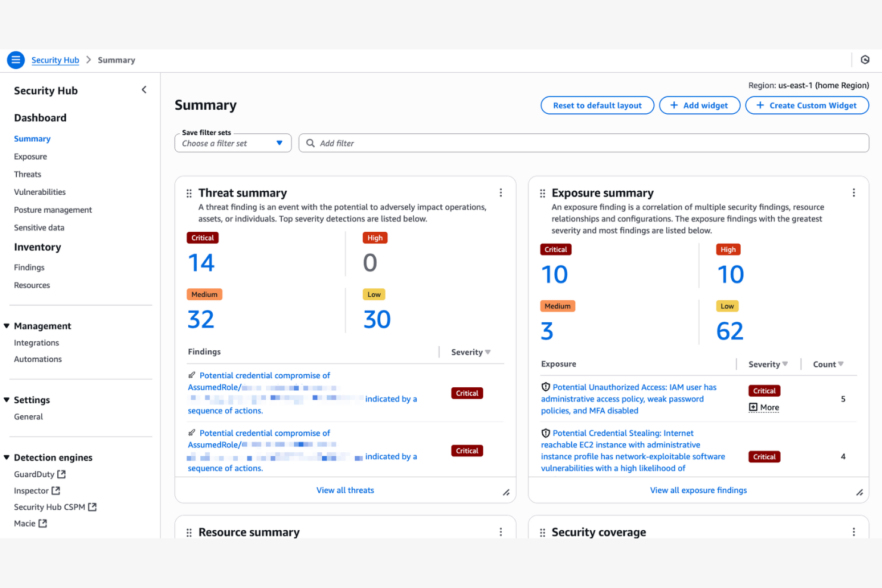Click the Security Hub breadcrumb link

pyautogui.click(x=55, y=60)
